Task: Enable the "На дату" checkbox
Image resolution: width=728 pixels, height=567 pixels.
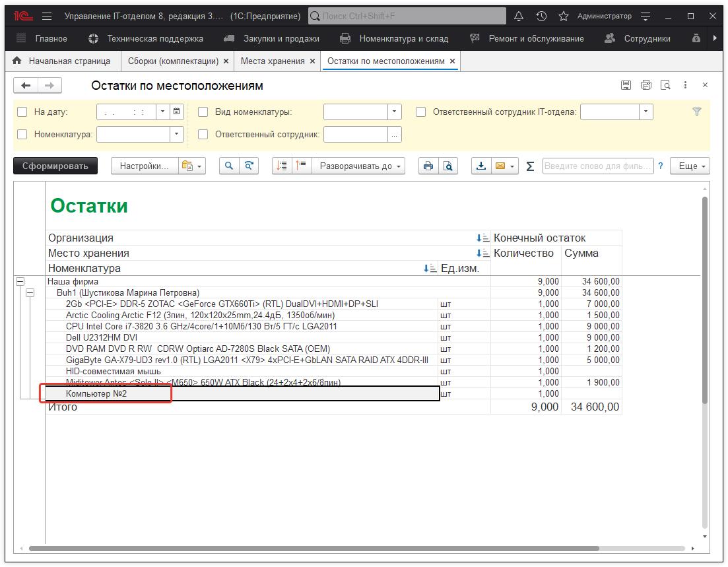Action: click(x=22, y=112)
